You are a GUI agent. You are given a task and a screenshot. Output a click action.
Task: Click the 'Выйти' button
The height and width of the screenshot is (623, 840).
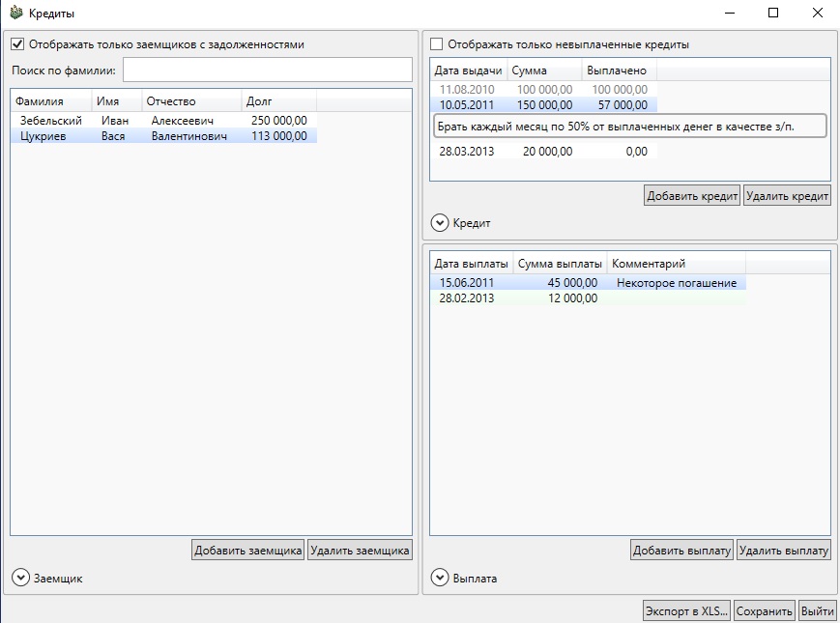coord(818,611)
